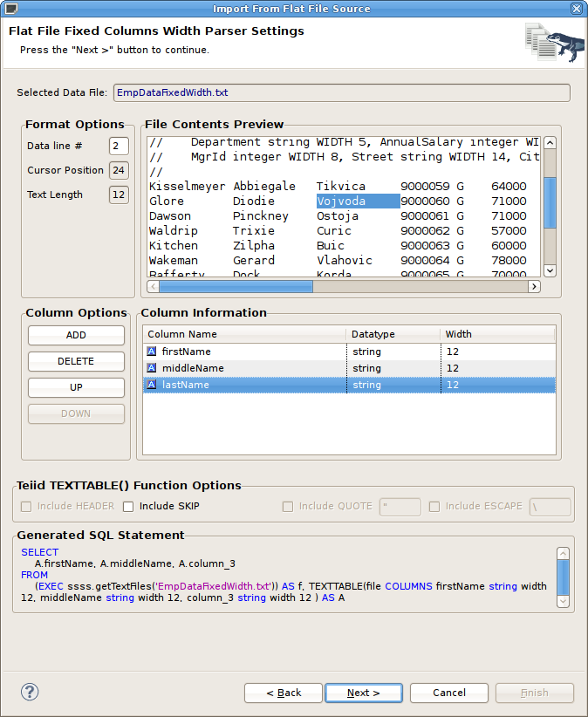Toggle the Include QUOTE checkbox
Screen dimensions: 588x717
click(288, 506)
